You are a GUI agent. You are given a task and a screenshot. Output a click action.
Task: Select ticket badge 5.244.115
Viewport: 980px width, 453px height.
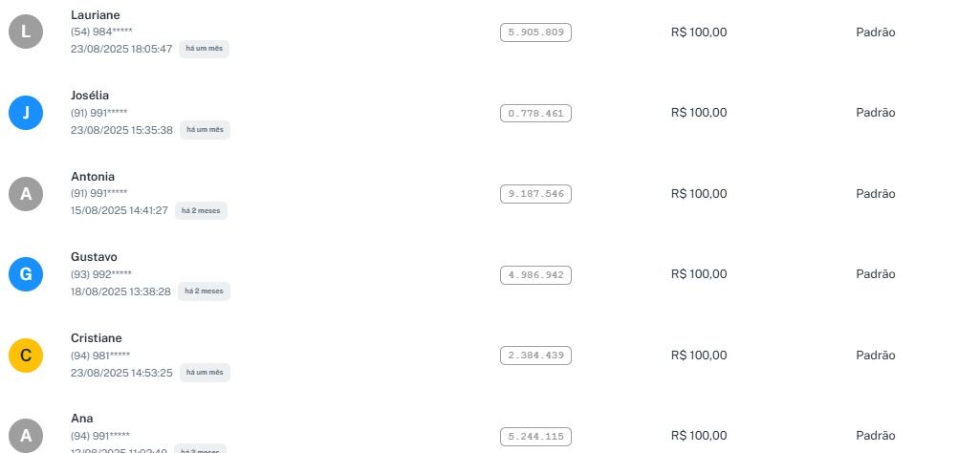coord(535,437)
